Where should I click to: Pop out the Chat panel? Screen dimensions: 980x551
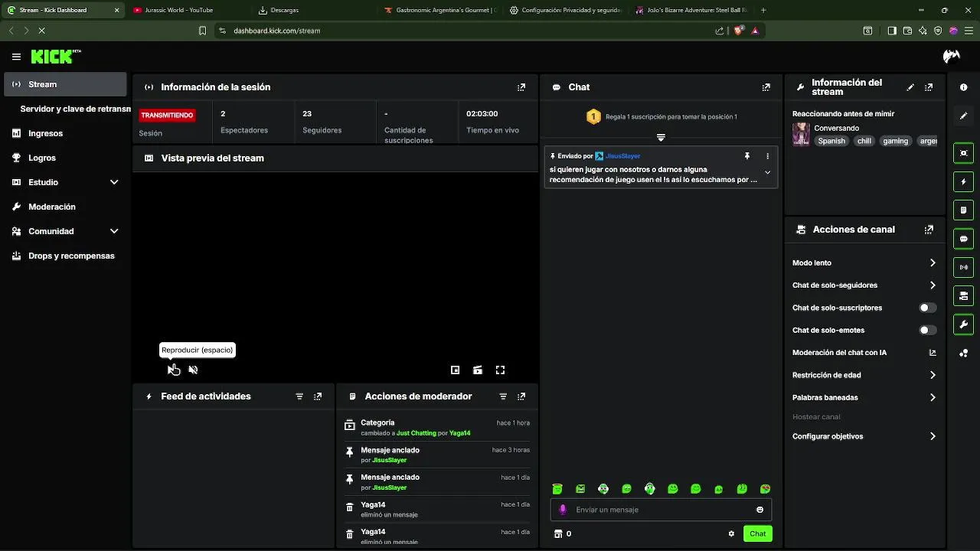(x=766, y=87)
